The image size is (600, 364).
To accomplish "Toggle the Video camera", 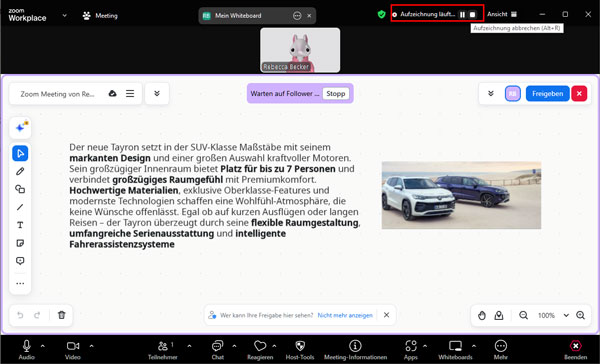I will click(73, 349).
